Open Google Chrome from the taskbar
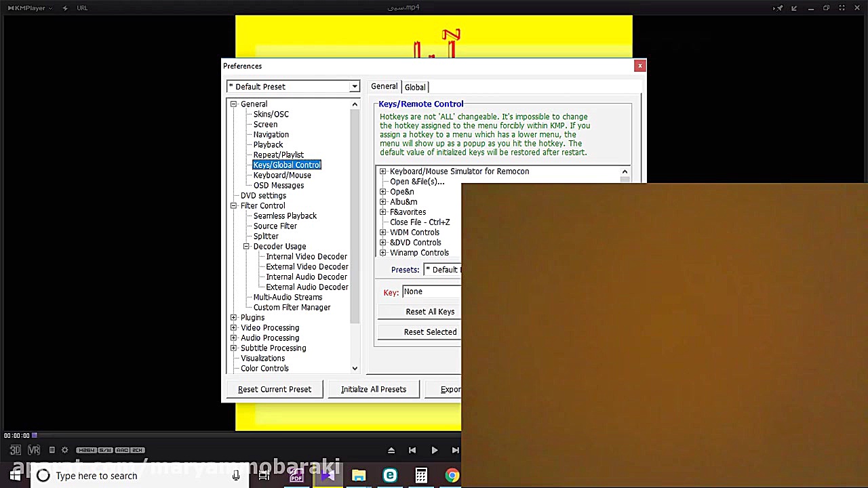Image resolution: width=868 pixels, height=488 pixels. coord(452,476)
